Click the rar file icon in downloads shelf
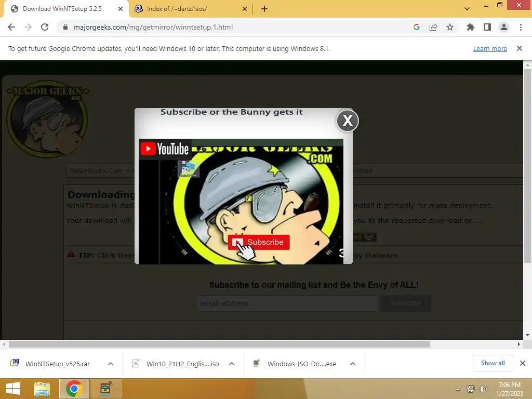 [15, 363]
